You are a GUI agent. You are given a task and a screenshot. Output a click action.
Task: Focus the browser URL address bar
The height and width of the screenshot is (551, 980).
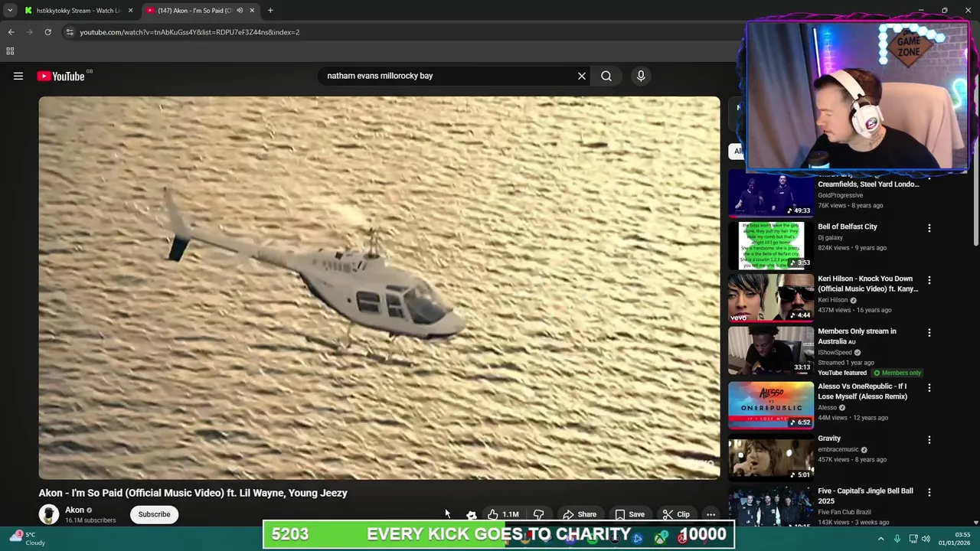(398, 32)
